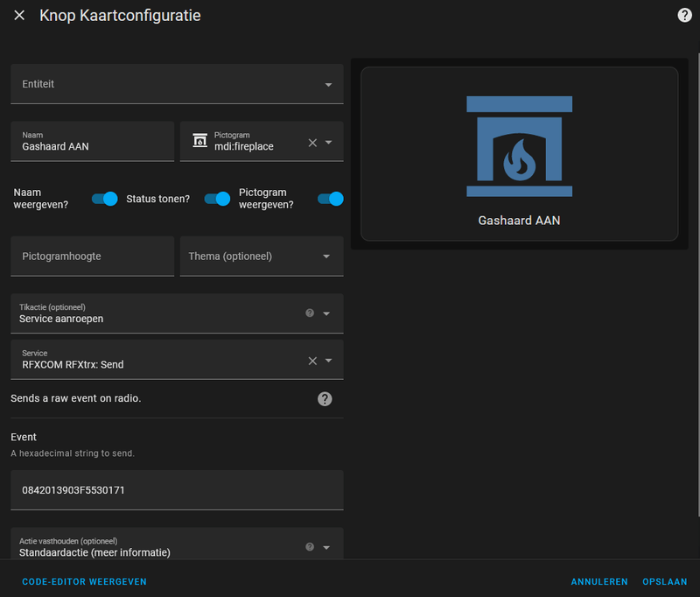Open the Pictogram dropdown arrow
This screenshot has height=597, width=700.
(328, 142)
